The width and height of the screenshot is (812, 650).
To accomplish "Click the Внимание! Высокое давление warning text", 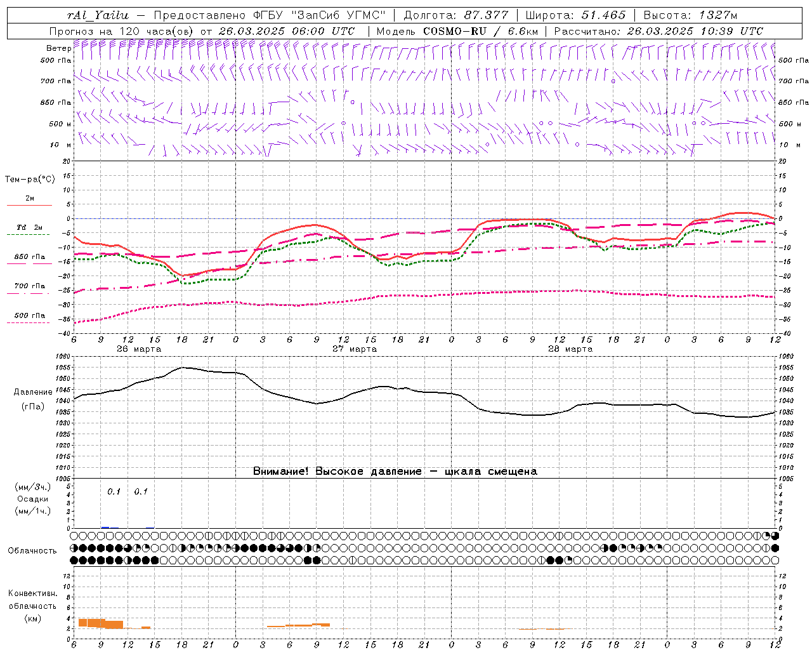I will (395, 472).
